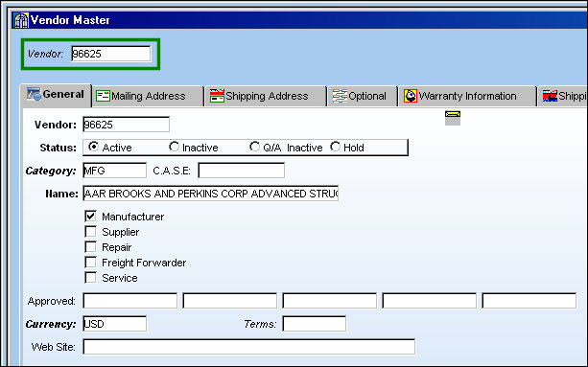Click the third Approved field

coord(330,301)
